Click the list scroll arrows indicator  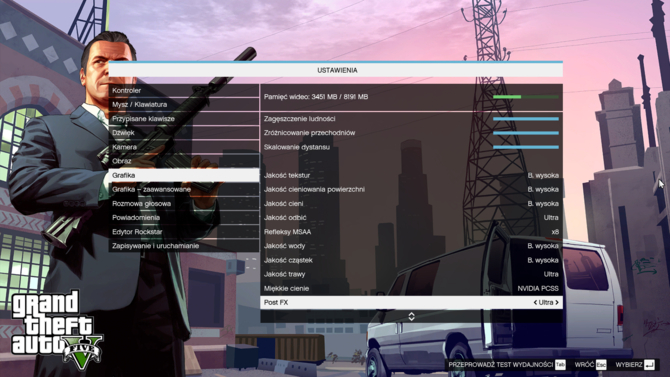[411, 316]
